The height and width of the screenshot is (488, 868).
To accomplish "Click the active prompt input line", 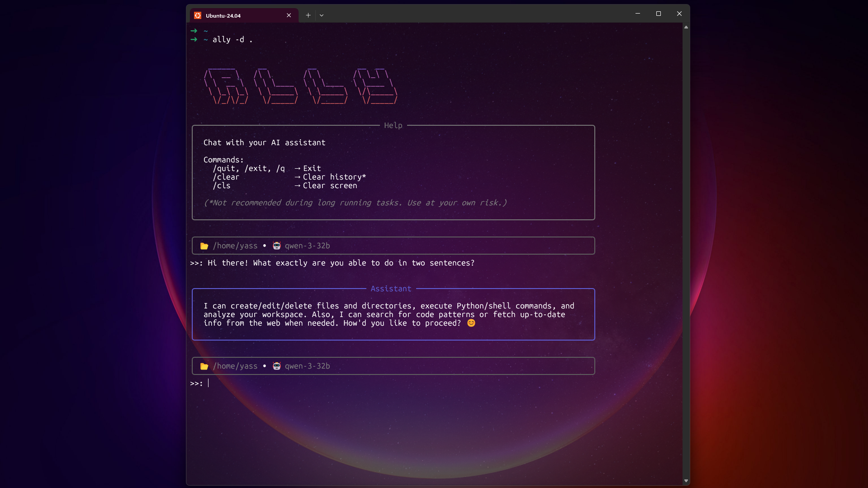I will tap(393, 384).
